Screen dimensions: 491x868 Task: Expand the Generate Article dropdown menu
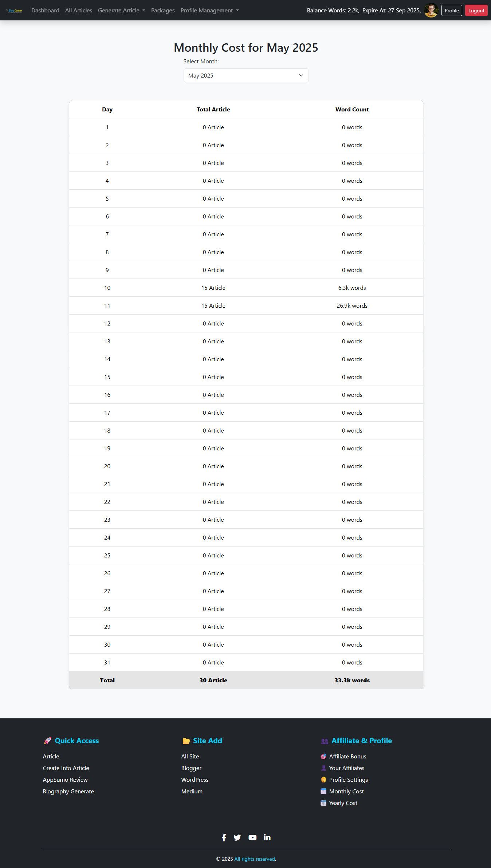point(121,11)
